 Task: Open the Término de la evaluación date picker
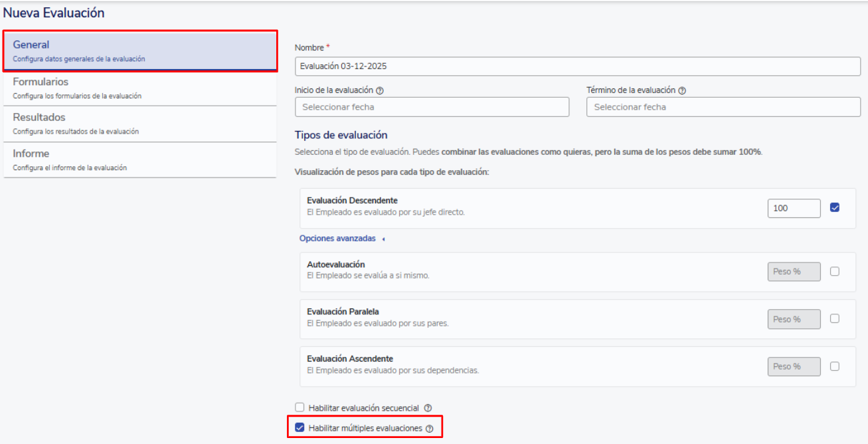[723, 107]
